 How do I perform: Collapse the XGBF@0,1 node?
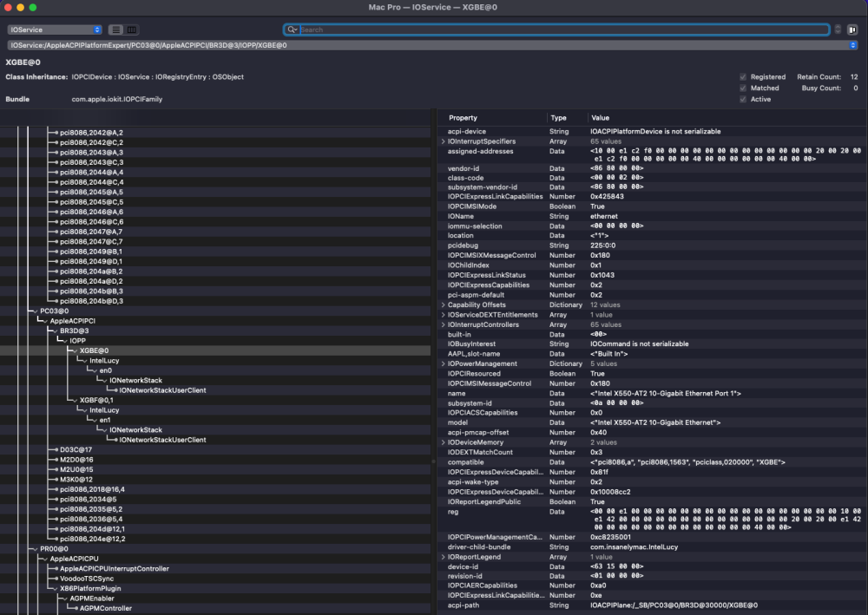(75, 401)
